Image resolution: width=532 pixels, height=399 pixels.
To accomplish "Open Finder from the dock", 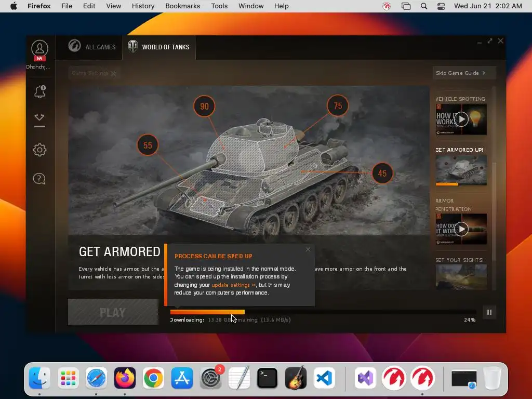I will tap(39, 378).
